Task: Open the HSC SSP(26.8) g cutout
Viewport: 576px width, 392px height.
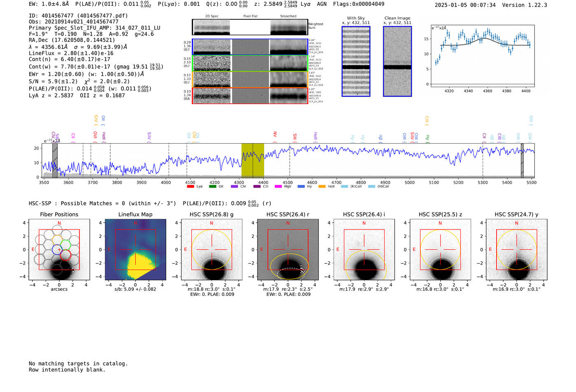Action: (x=211, y=250)
